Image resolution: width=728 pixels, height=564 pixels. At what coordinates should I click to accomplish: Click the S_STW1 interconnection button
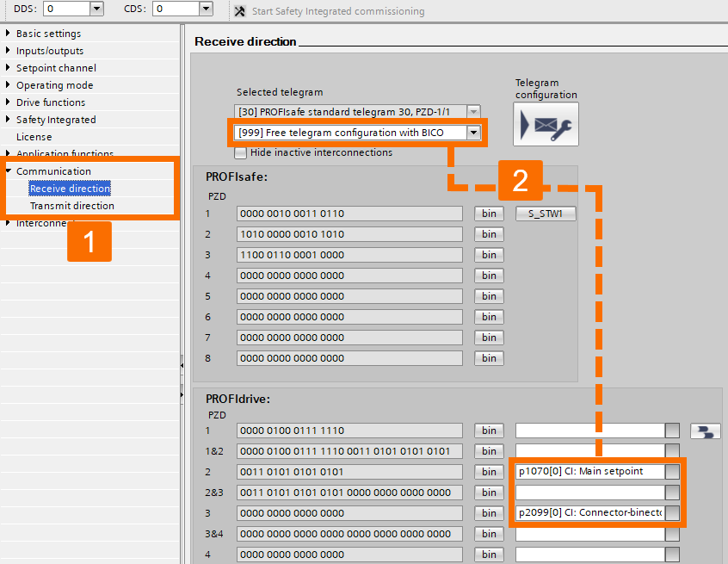click(545, 213)
